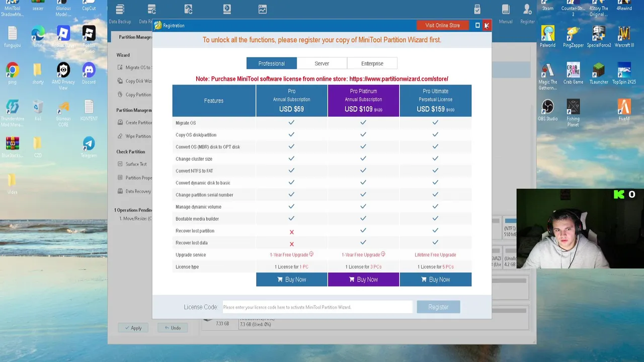Click the disk benchmark chart toolbar icon
The height and width of the screenshot is (362, 644).
(x=263, y=9)
